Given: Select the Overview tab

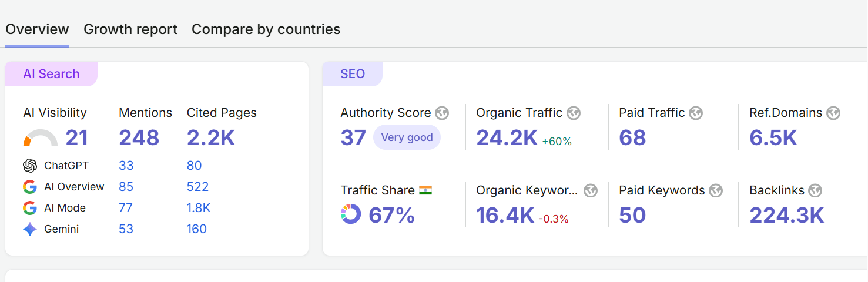Looking at the screenshot, I should click(x=38, y=29).
